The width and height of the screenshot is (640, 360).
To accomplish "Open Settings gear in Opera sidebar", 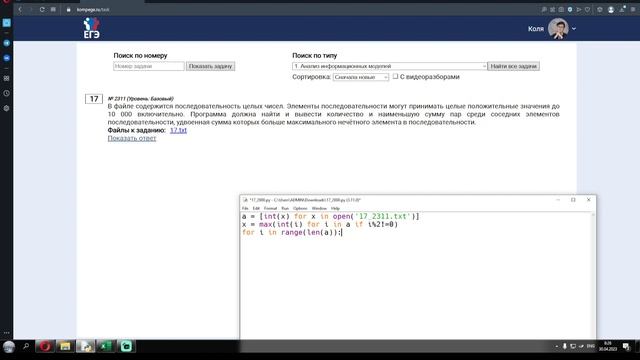I will [x=7, y=109].
